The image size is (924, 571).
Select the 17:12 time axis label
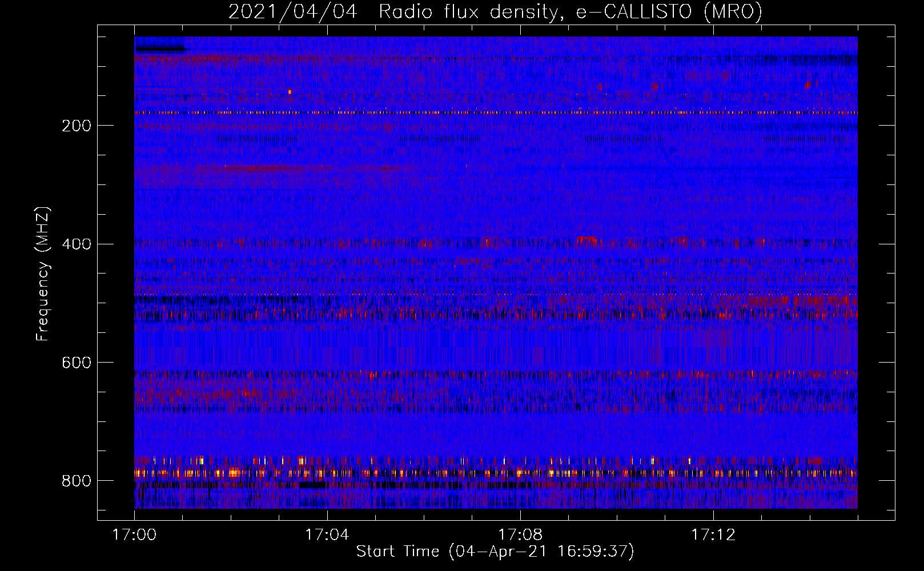click(713, 535)
